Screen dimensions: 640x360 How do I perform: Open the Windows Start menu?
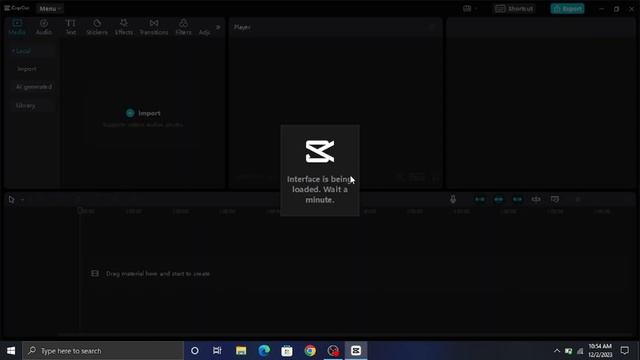11,351
